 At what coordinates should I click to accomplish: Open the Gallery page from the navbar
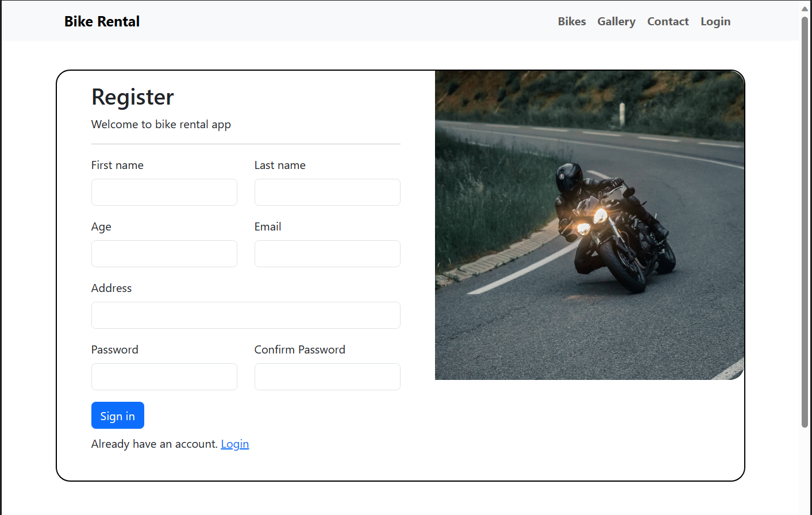tap(616, 21)
